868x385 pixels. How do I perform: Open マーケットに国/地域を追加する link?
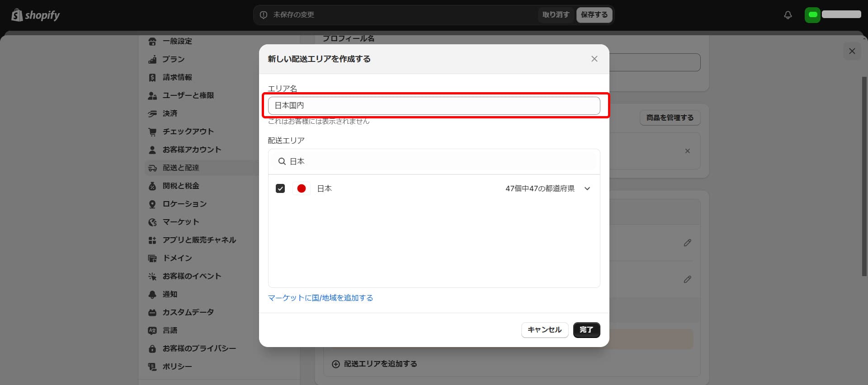click(320, 298)
